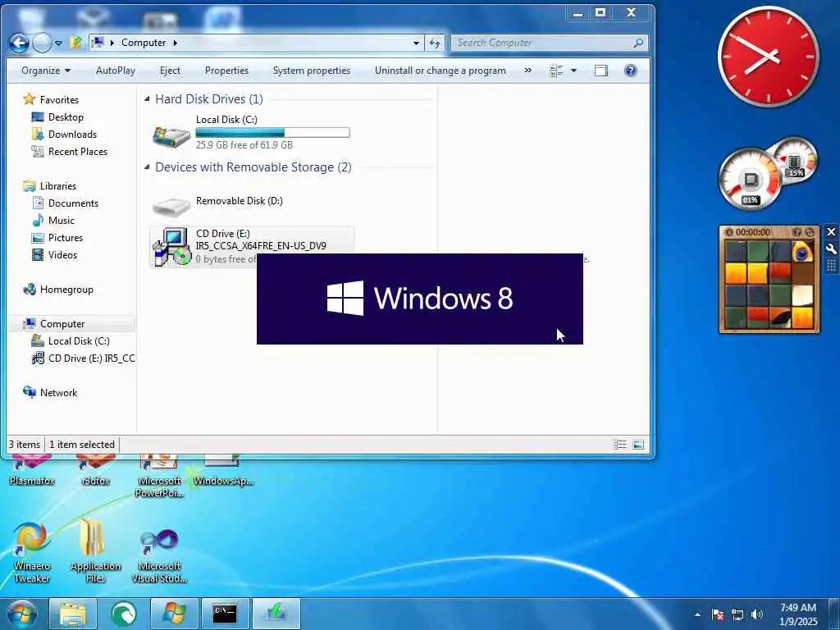The width and height of the screenshot is (840, 630).
Task: Open the recent pages dropdown arrow
Action: click(x=58, y=43)
